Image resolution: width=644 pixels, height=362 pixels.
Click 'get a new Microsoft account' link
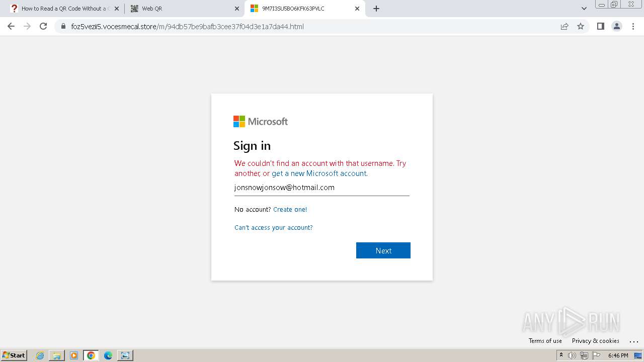tap(319, 173)
